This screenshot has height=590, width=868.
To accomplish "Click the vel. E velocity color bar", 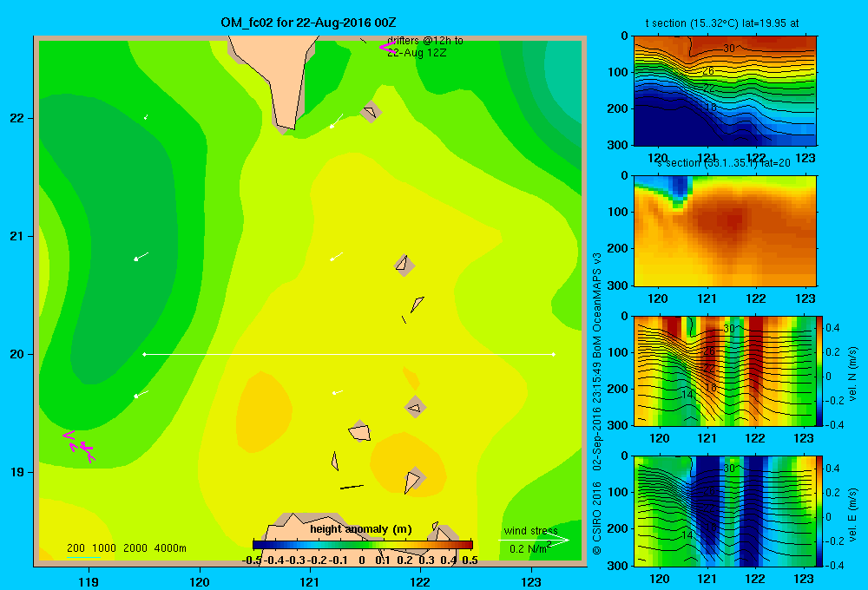I will tap(820, 511).
